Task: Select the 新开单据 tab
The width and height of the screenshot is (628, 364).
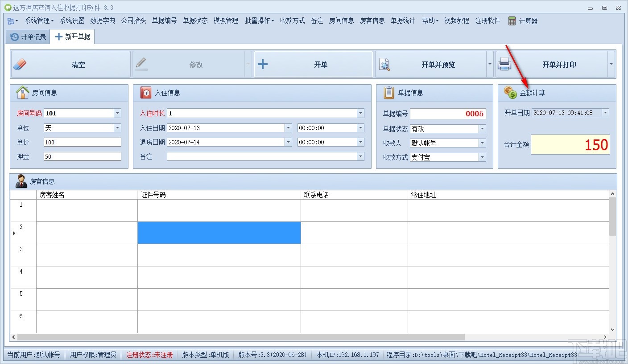Action: point(72,37)
